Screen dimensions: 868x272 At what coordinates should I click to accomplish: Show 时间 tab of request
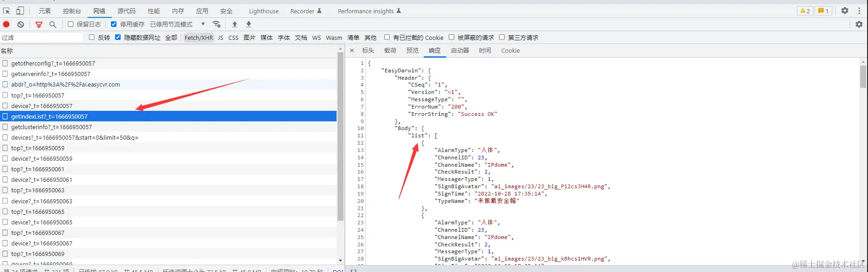pyautogui.click(x=485, y=51)
